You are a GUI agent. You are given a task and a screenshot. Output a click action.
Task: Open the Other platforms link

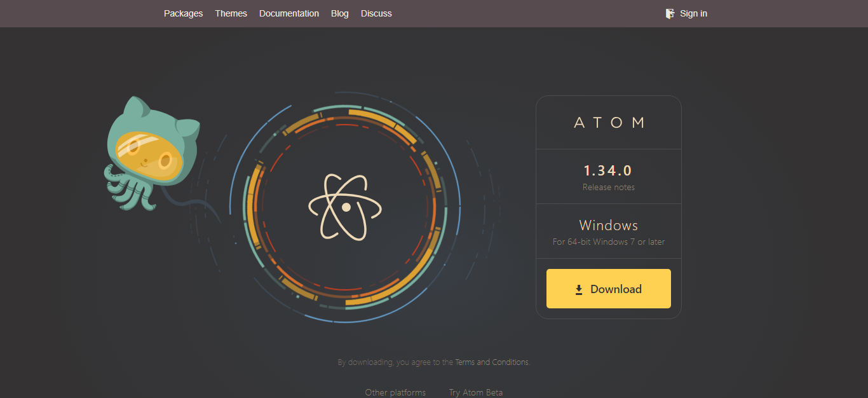[395, 392]
